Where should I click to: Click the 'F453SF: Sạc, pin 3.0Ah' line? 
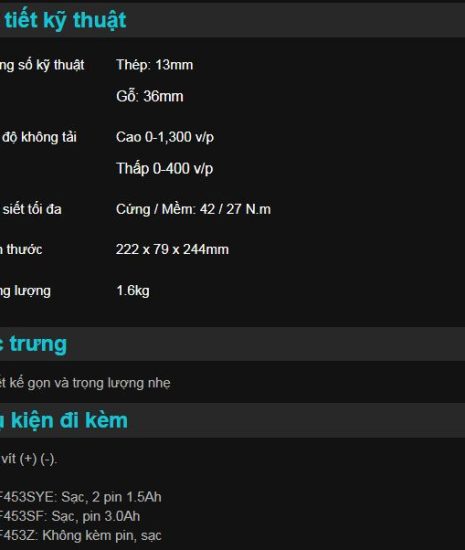coord(70,516)
